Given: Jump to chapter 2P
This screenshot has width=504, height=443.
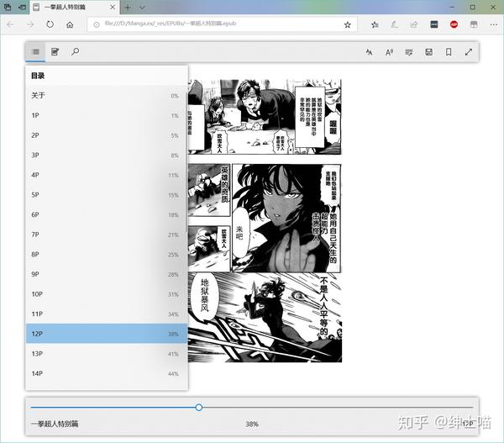Looking at the screenshot, I should [x=107, y=135].
